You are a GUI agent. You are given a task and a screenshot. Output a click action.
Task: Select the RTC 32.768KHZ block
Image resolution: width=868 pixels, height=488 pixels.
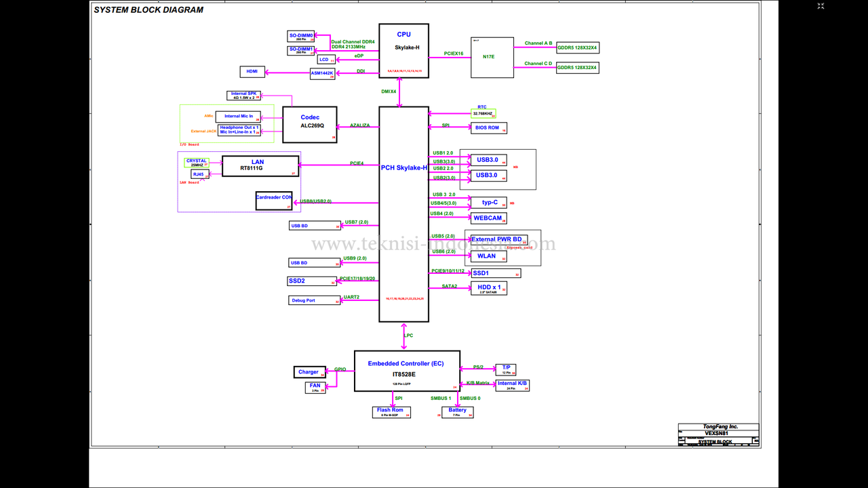pyautogui.click(x=484, y=114)
